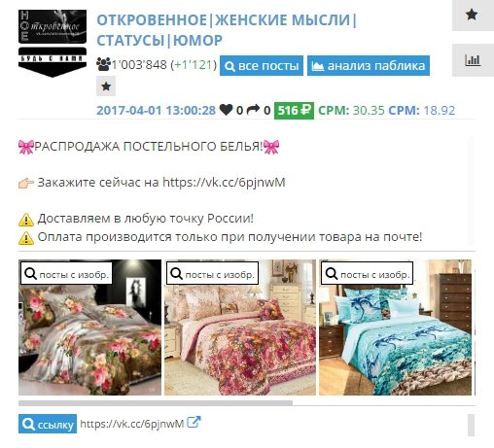Search posts with the first bedding image
The height and width of the screenshot is (448, 494).
(66, 274)
